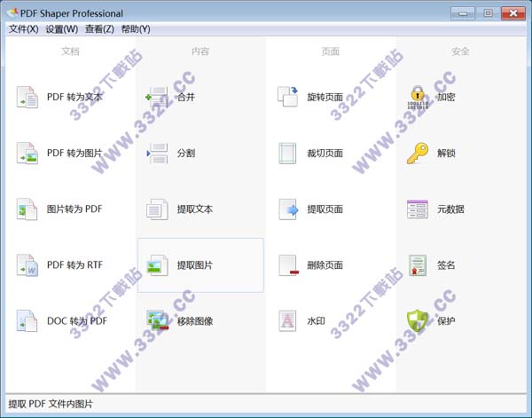
Task: Click the 提取图片 text label
Action: click(x=195, y=264)
